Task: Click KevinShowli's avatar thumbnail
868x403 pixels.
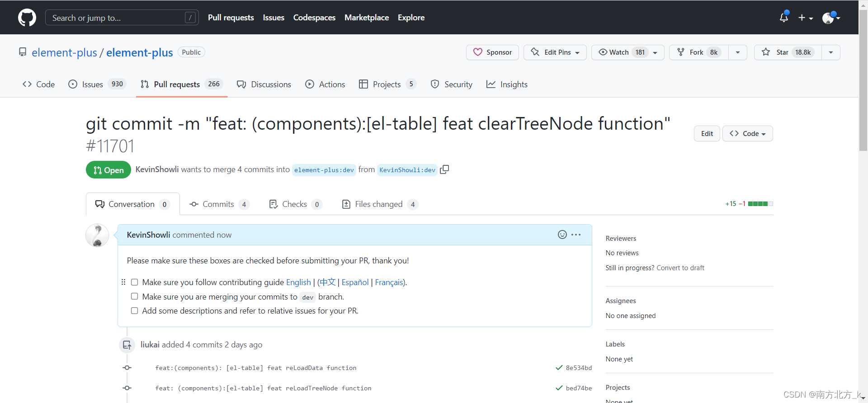Action: pyautogui.click(x=97, y=235)
